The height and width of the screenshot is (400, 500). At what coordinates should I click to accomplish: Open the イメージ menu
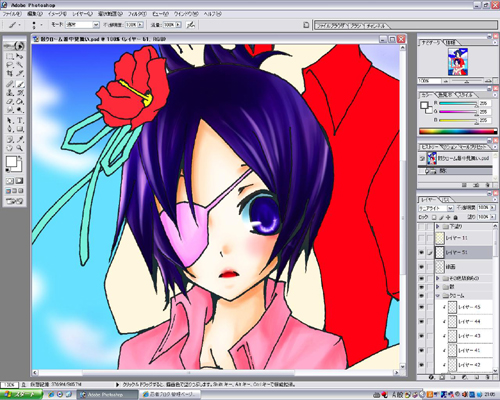click(x=57, y=14)
